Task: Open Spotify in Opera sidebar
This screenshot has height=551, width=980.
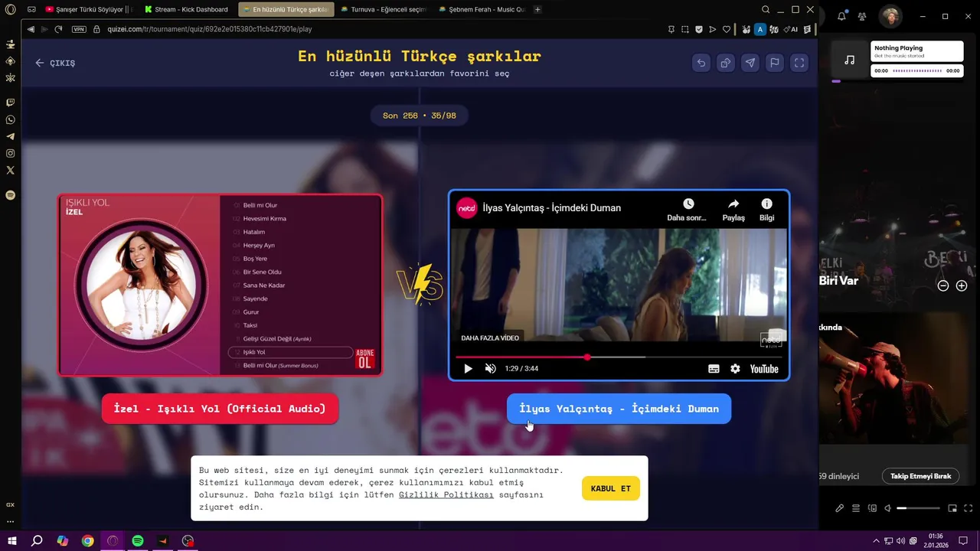Action: 10,195
